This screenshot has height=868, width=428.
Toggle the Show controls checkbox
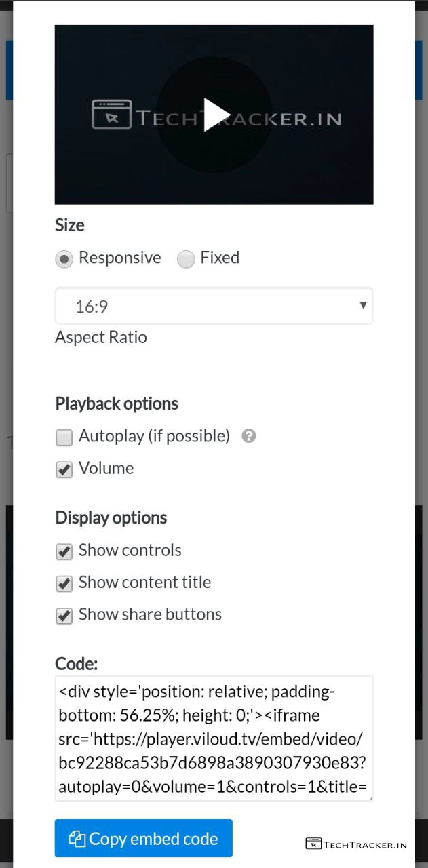click(x=64, y=551)
